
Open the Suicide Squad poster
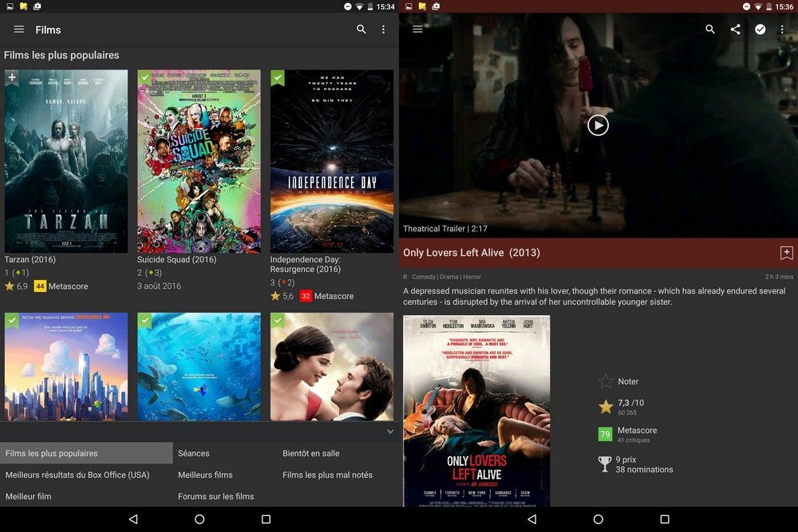coord(199,161)
